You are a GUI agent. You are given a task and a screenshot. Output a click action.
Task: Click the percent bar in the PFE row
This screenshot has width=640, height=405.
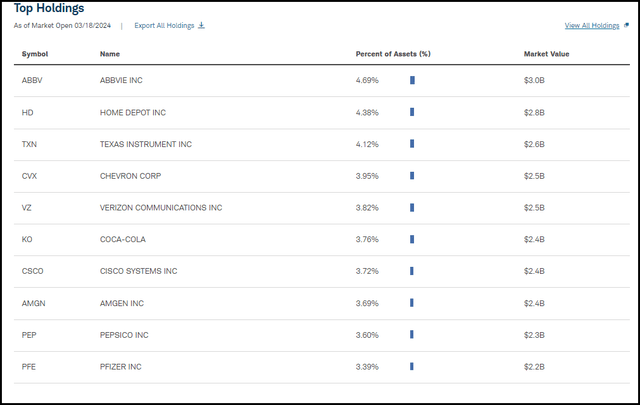[411, 367]
